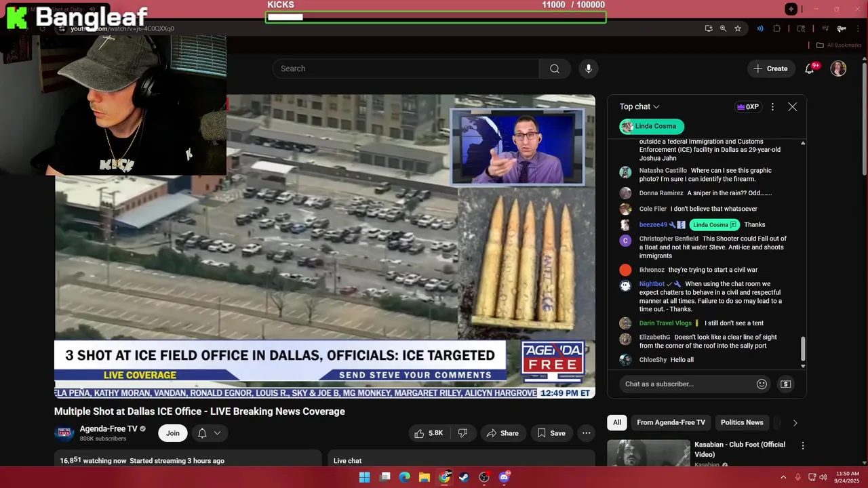Open the Kasabian Club Foot video thumbnail
The width and height of the screenshot is (868, 488).
tap(648, 453)
